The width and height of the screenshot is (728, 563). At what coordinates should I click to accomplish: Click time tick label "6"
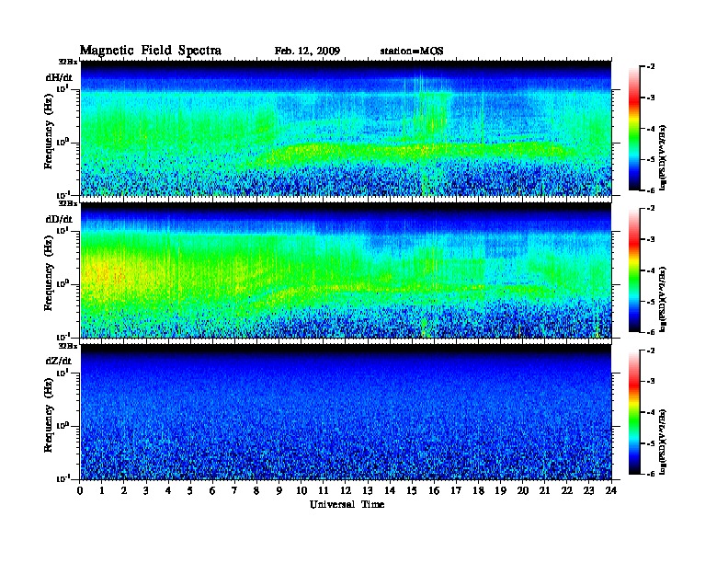212,490
